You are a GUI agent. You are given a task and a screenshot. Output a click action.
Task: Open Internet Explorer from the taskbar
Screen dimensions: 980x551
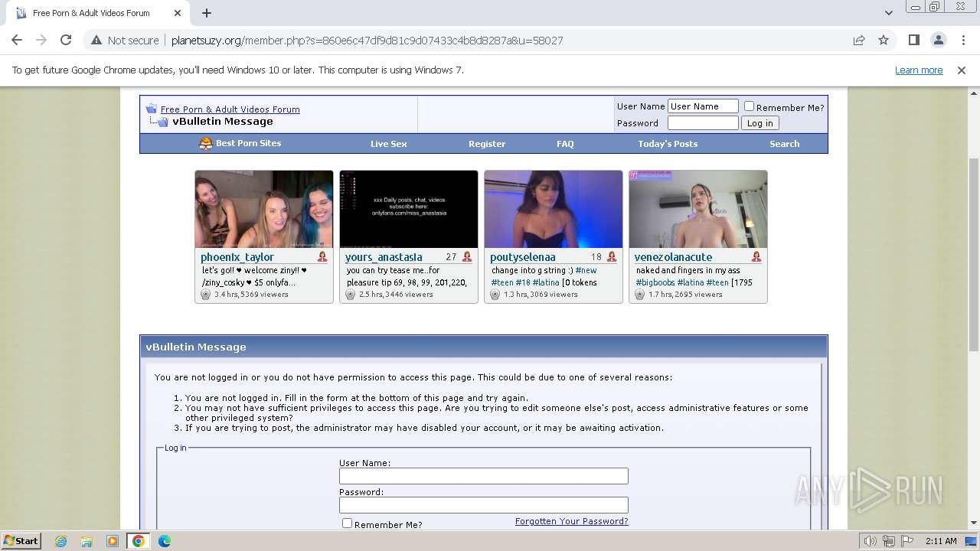coord(61,541)
